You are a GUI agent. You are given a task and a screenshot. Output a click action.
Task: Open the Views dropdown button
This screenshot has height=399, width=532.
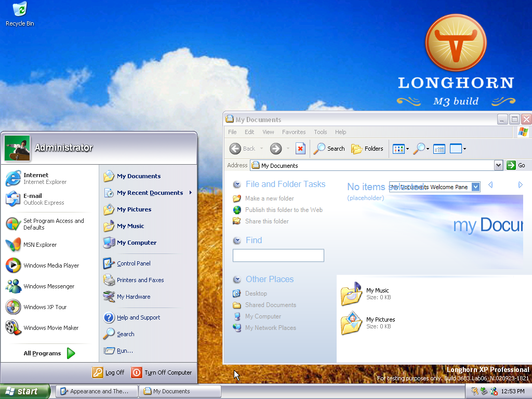pyautogui.click(x=401, y=149)
